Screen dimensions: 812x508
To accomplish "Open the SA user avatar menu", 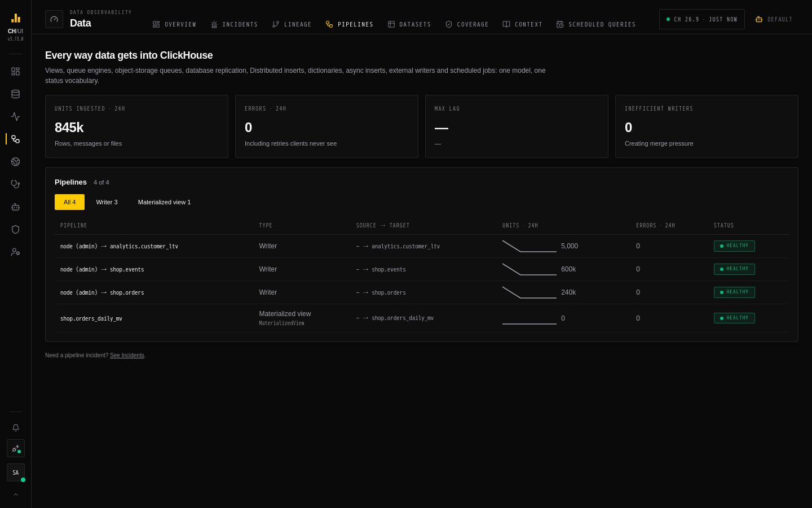I will point(16,472).
